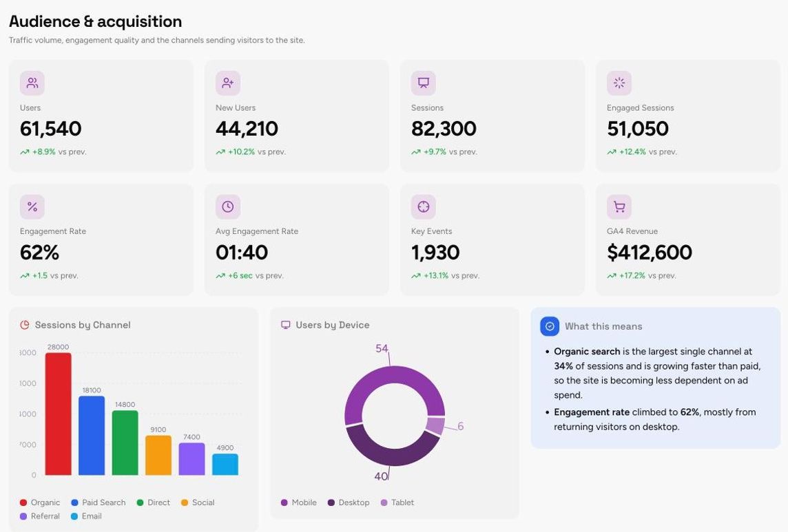788x532 pixels.
Task: Click the Users by Device monitor icon
Action: click(x=285, y=325)
